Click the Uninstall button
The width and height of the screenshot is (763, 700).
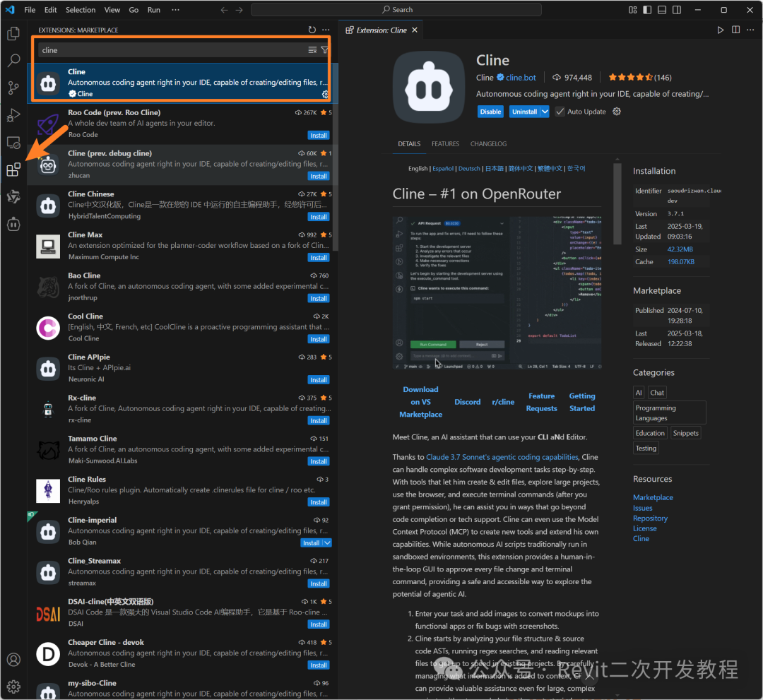524,112
